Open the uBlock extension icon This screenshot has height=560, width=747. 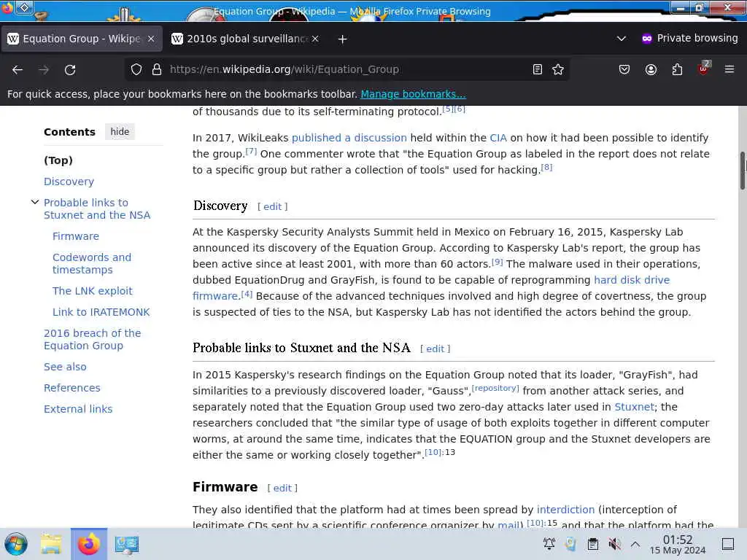[x=704, y=69]
